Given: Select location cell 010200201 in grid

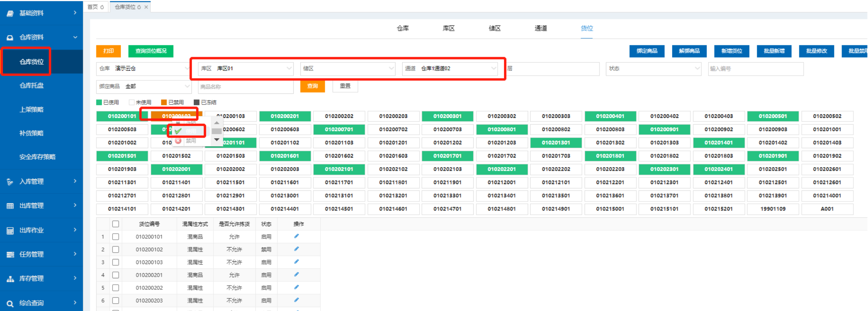Looking at the screenshot, I should coord(285,116).
